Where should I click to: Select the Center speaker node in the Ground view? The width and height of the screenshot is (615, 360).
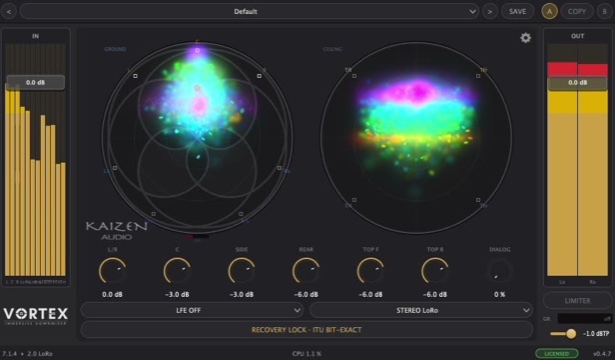click(x=197, y=50)
